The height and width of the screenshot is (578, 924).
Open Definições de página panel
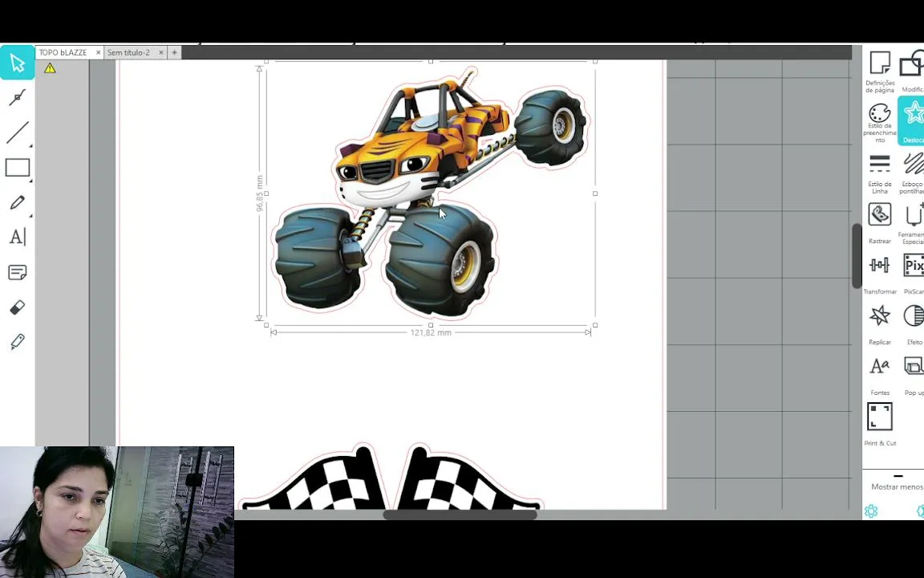880,72
